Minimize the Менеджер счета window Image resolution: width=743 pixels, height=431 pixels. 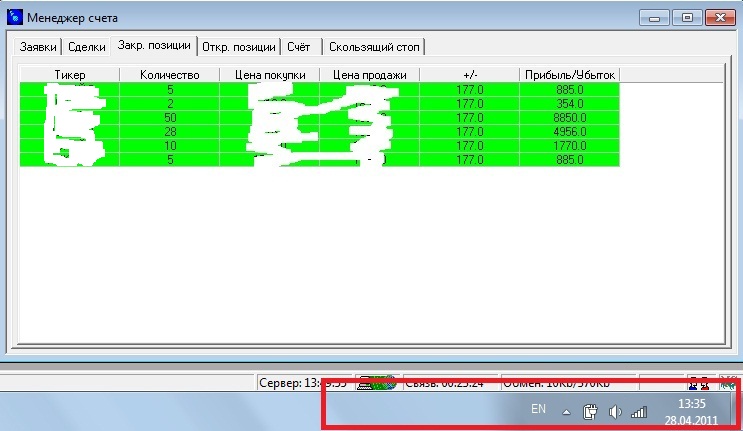[654, 18]
